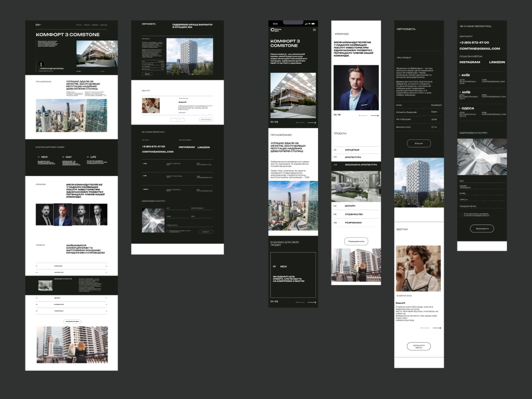This screenshot has height=399, width=532.
Task: Click the message field in mobile contact form
Action: 482,206
